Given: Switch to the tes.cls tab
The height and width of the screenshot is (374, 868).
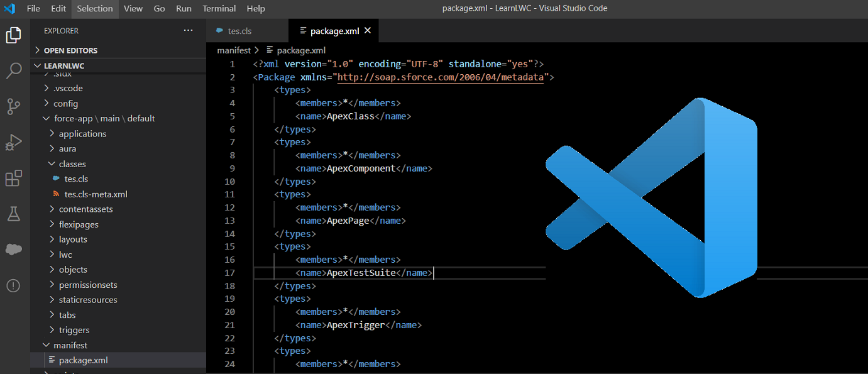Looking at the screenshot, I should 239,31.
